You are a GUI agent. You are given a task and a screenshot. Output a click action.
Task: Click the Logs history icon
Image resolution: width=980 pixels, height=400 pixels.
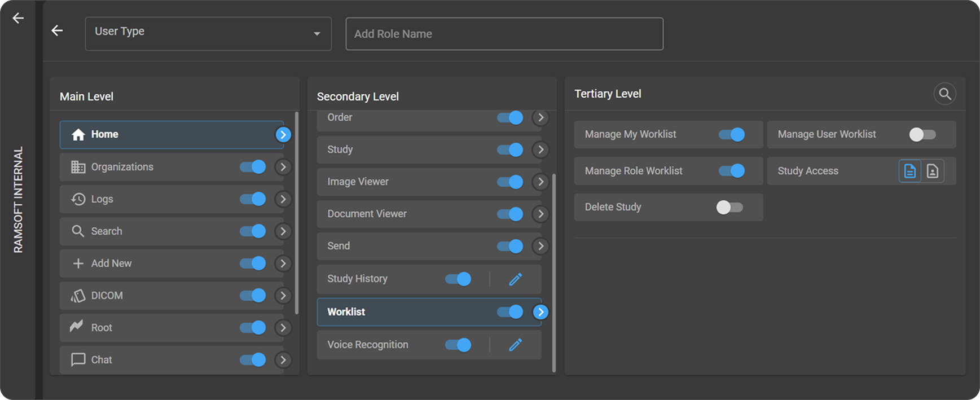(x=78, y=199)
